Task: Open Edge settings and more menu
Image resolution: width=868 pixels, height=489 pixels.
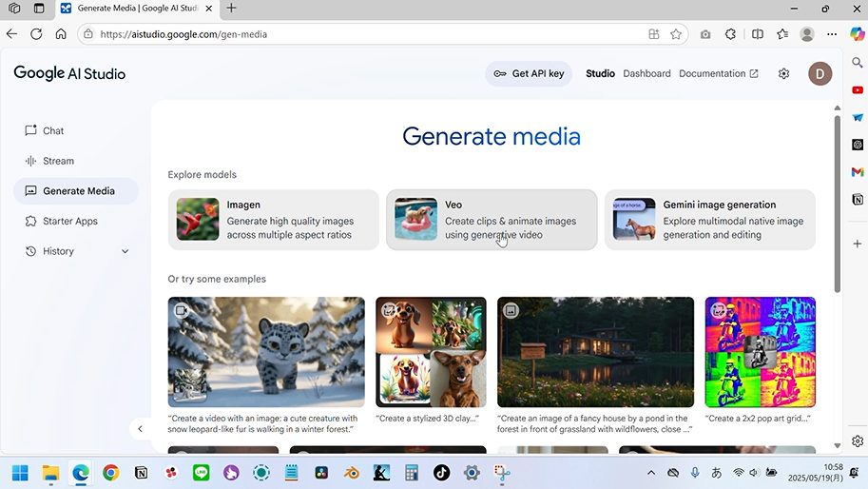Action: [x=832, y=34]
